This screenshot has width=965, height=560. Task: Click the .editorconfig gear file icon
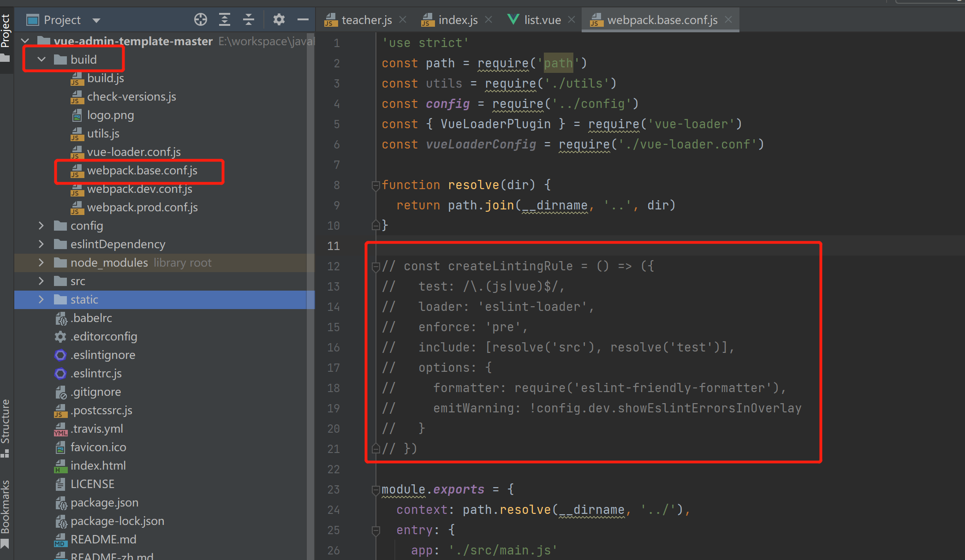click(60, 337)
